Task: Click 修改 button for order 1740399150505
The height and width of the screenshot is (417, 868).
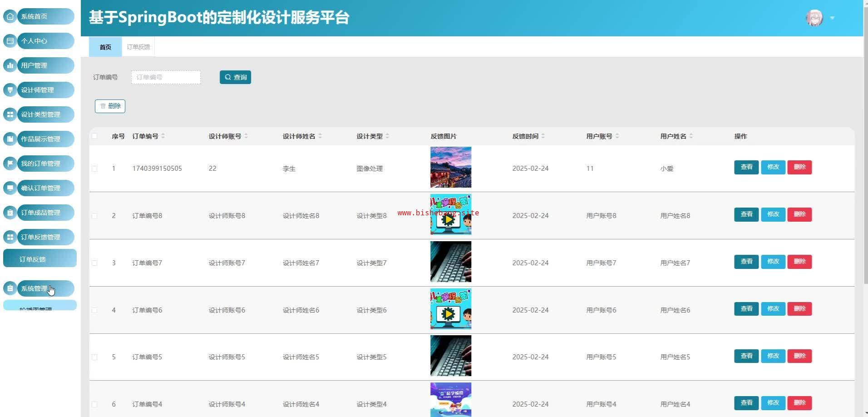Action: (x=773, y=167)
